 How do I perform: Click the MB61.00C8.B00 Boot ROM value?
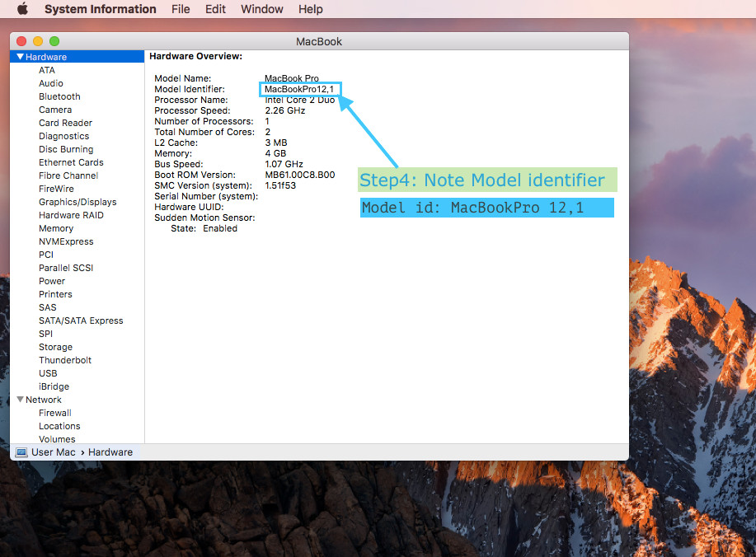click(x=300, y=175)
